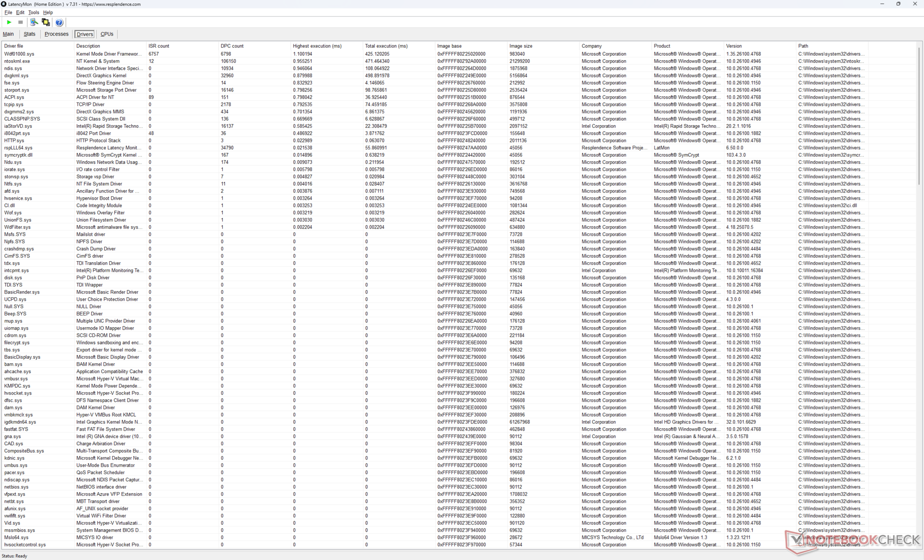The width and height of the screenshot is (924, 560).
Task: Click the monitor options toolbar icon
Action: 34,22
